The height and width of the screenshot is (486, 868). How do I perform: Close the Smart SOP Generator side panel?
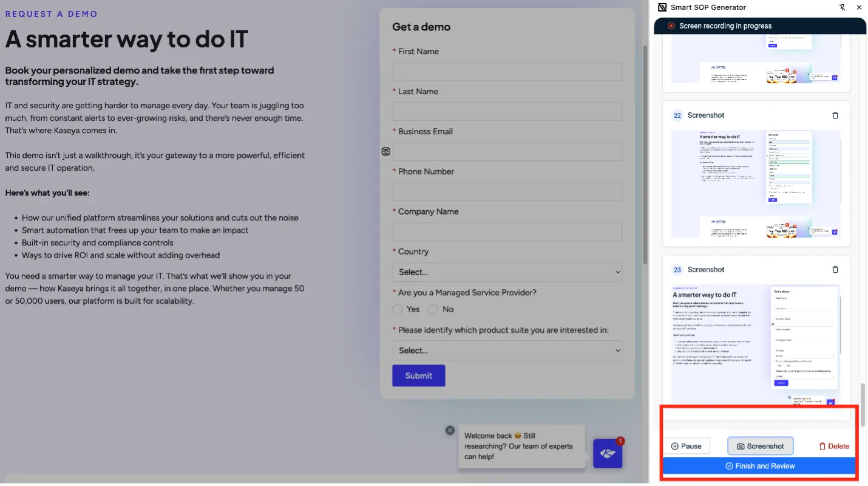[x=859, y=7]
